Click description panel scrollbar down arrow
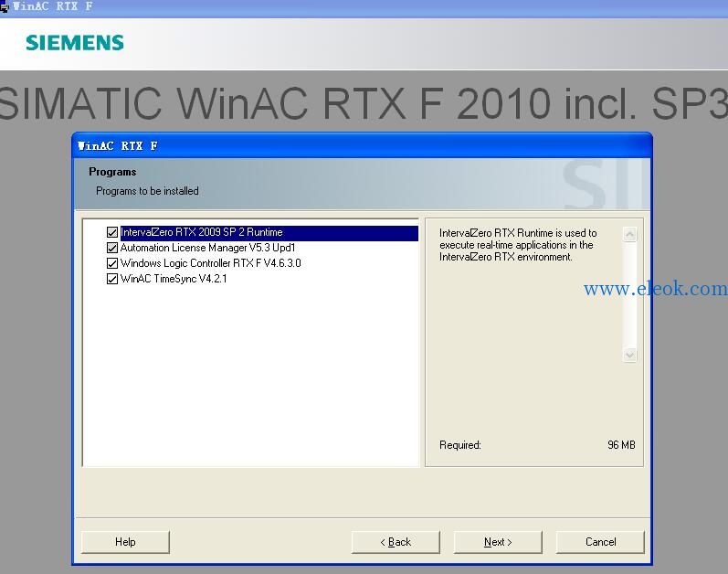728x574 pixels. 629,356
